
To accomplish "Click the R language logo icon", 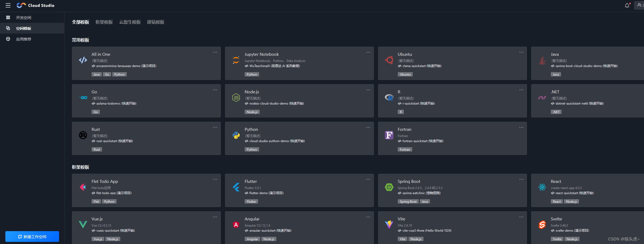I will tap(389, 98).
